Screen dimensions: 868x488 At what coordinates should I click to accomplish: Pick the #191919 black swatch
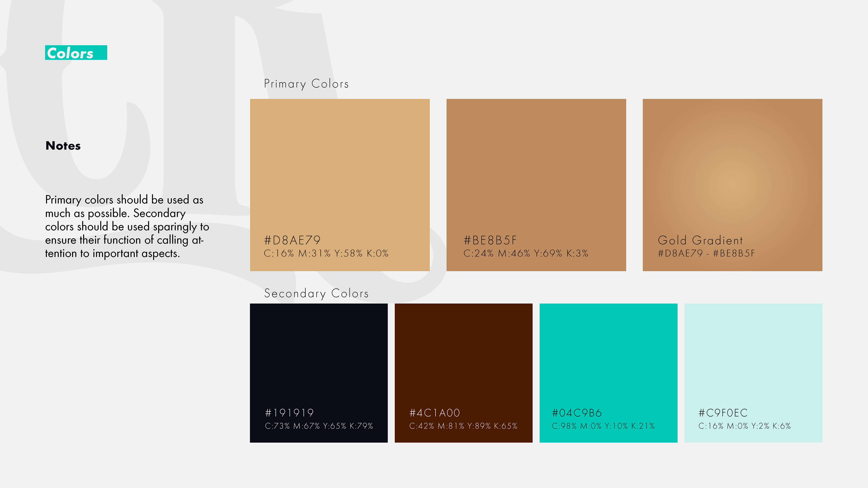pos(319,373)
